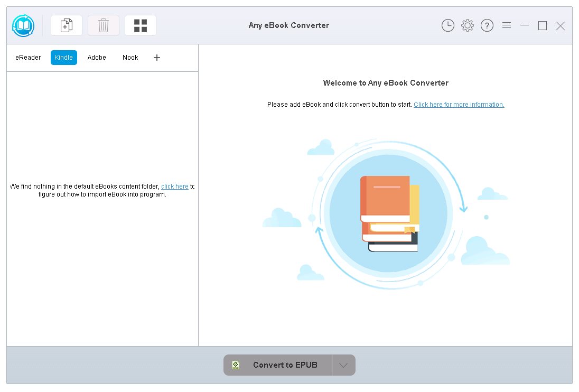This screenshot has height=392, width=579.
Task: Click the Any eBook Converter logo icon
Action: coord(23,25)
